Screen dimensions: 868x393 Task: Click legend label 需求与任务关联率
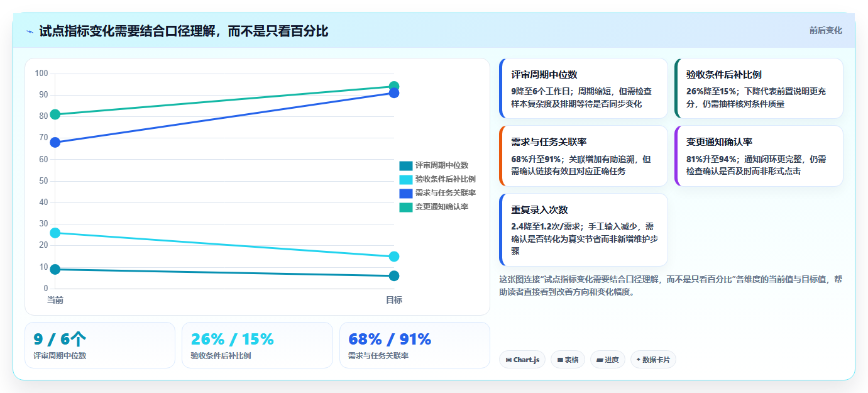[x=446, y=193]
